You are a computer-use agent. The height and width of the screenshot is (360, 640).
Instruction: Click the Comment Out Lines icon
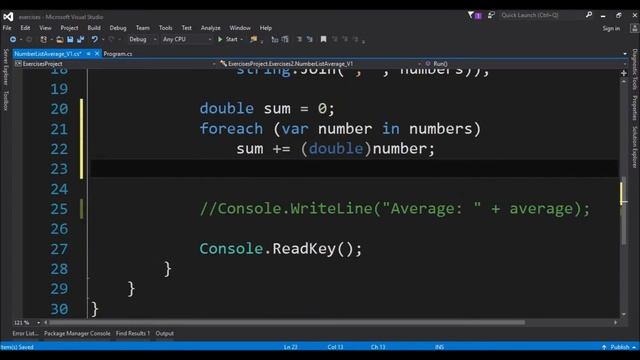[275, 39]
